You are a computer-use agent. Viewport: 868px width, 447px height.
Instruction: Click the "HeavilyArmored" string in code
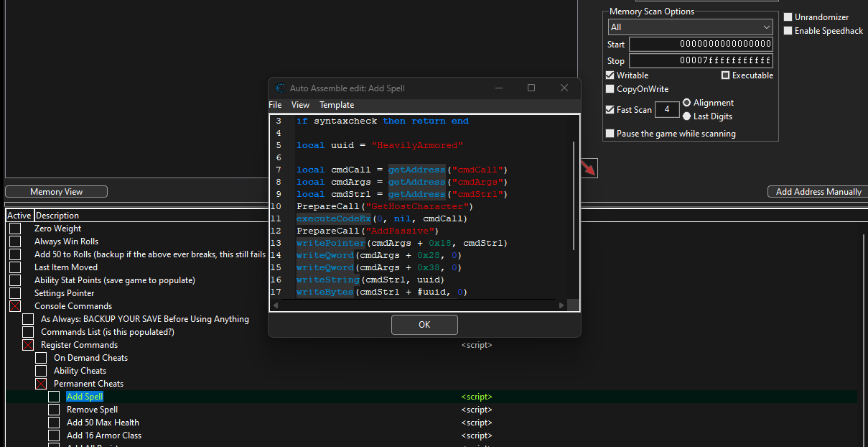coord(417,146)
